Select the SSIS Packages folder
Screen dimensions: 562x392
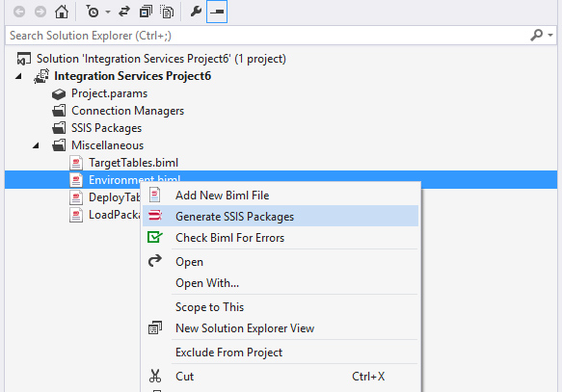(106, 128)
